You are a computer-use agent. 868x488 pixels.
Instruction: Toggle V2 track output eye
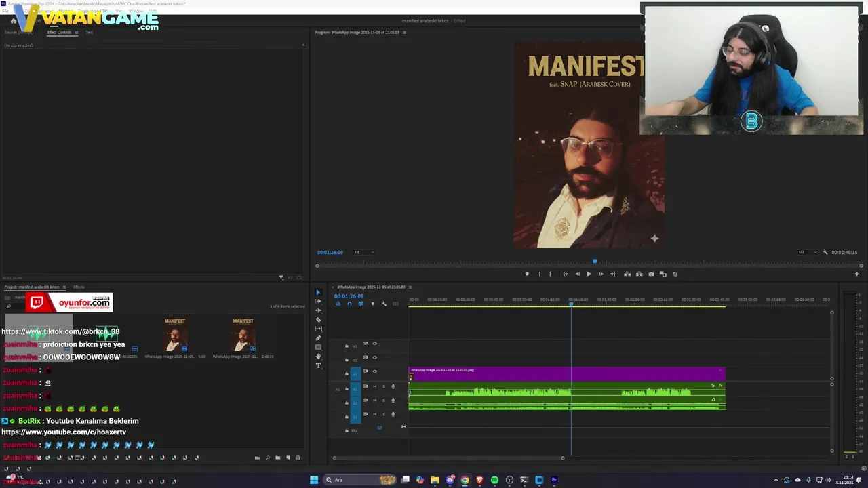coord(374,357)
